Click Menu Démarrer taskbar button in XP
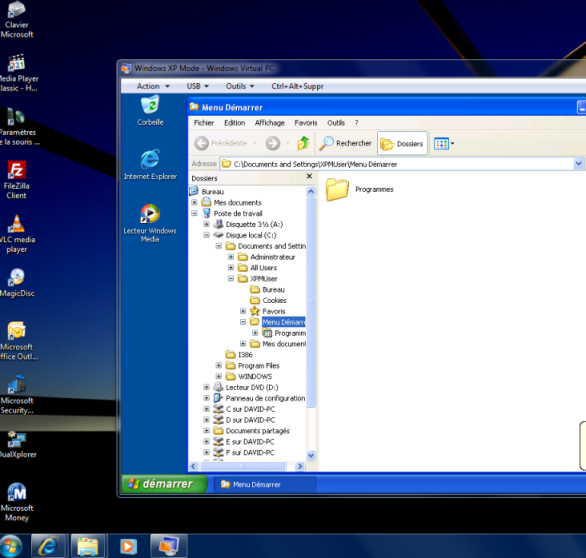Screen dimensions: 586x558 pos(265,484)
